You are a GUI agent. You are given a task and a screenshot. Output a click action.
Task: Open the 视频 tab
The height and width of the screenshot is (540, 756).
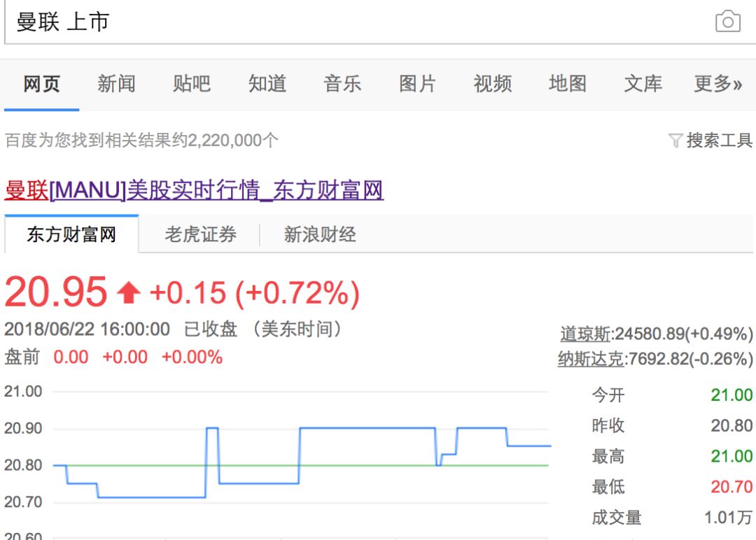492,84
